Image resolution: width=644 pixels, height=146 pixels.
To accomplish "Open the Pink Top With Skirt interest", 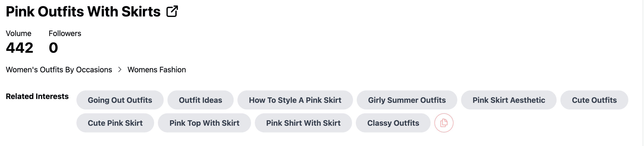I will pyautogui.click(x=204, y=123).
